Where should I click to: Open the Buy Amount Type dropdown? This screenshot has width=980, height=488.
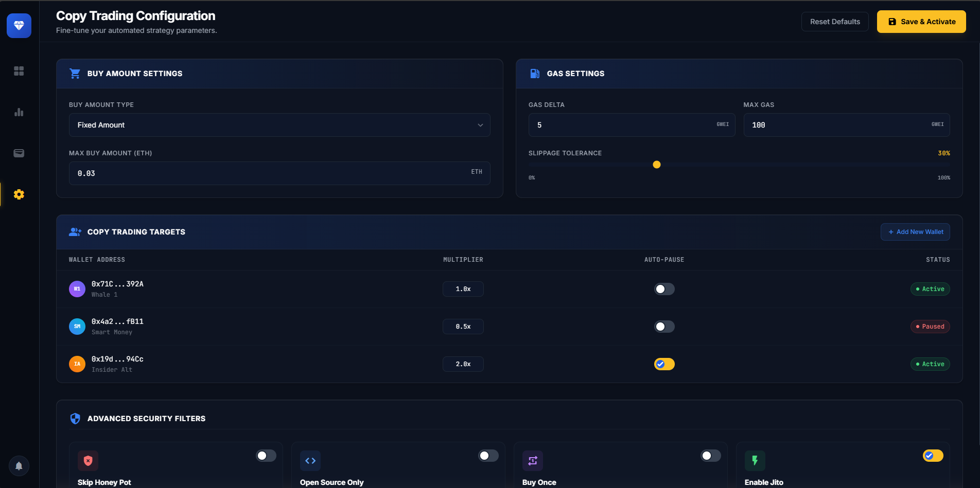(x=279, y=125)
